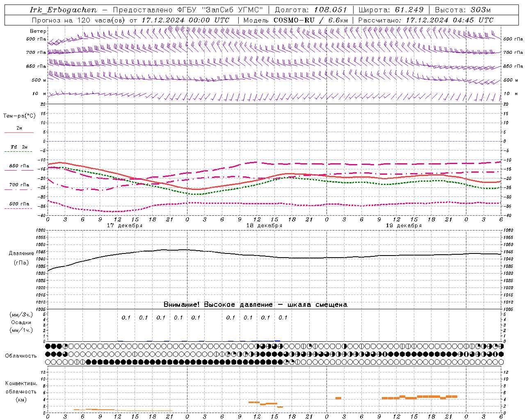Select the computed time 17.12.2024 04:45 UTC
This screenshot has width=525, height=420.
click(x=450, y=20)
